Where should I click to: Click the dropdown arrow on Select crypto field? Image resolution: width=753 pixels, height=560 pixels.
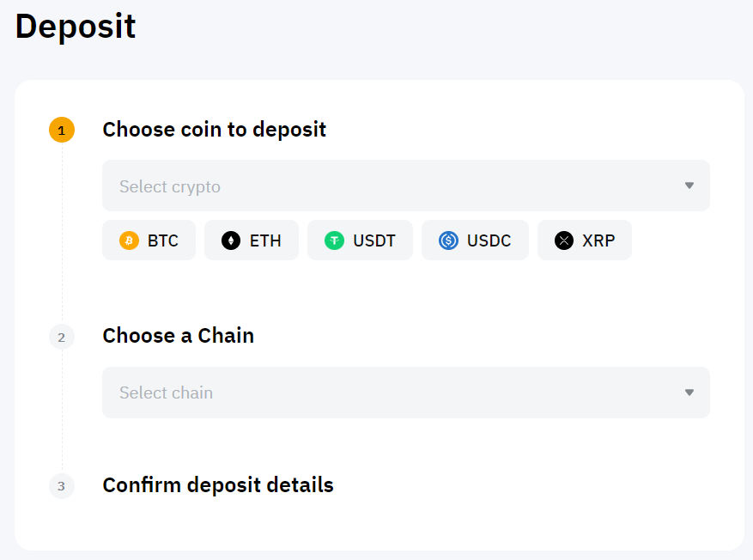click(689, 186)
